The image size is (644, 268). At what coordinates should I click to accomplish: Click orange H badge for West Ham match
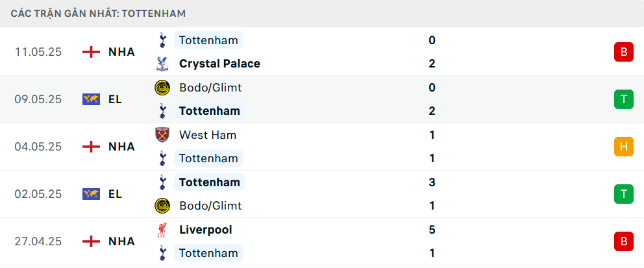click(x=623, y=147)
